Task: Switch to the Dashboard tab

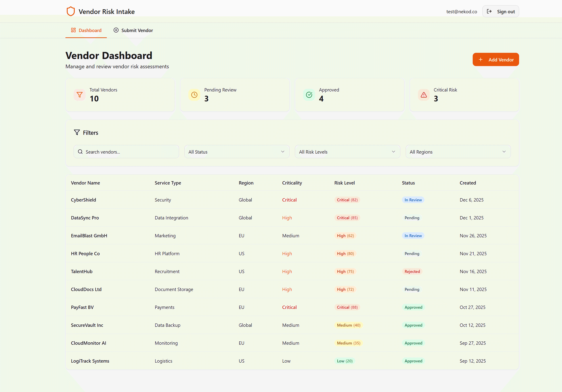Action: (86, 30)
